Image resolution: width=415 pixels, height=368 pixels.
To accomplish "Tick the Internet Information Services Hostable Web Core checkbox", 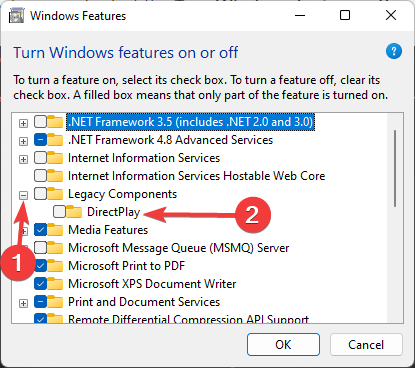I will (x=40, y=176).
